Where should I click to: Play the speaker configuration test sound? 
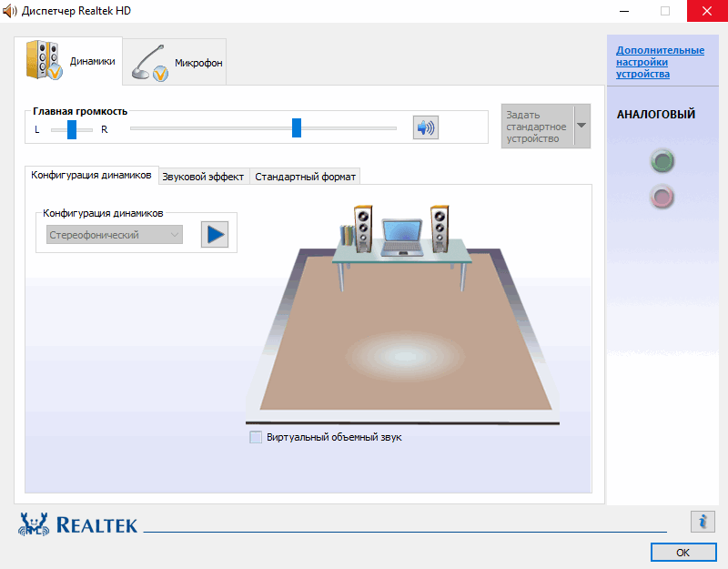point(215,234)
